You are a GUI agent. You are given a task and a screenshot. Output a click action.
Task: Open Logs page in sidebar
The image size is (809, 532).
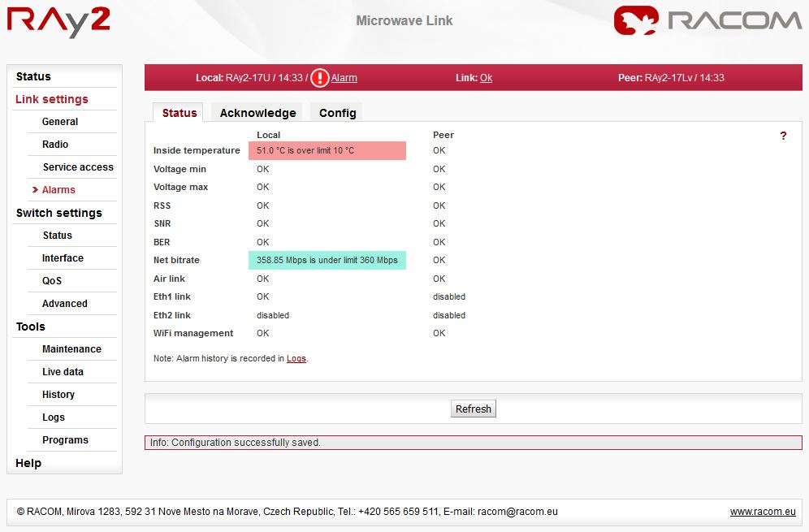tap(53, 417)
